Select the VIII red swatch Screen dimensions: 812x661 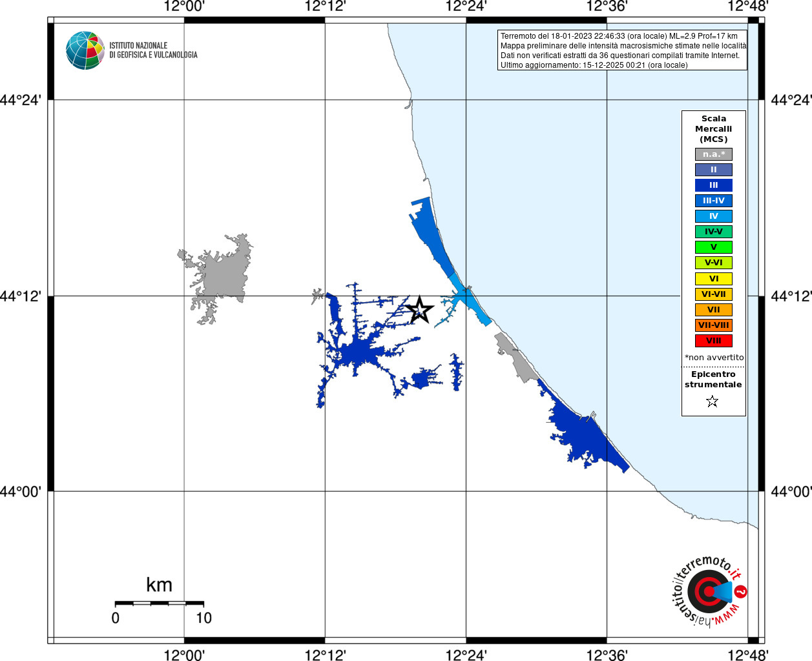[x=714, y=341]
